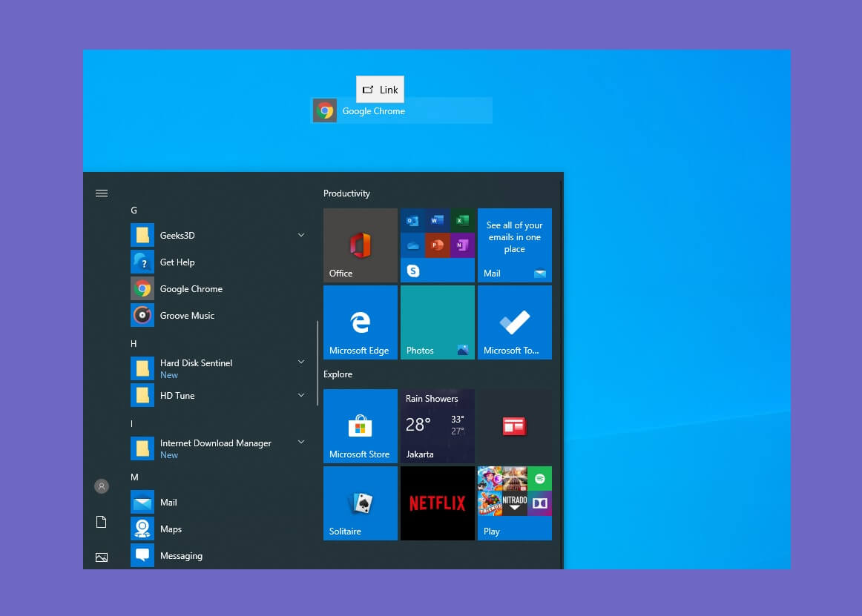Open the Microsoft Edge tile

361,322
